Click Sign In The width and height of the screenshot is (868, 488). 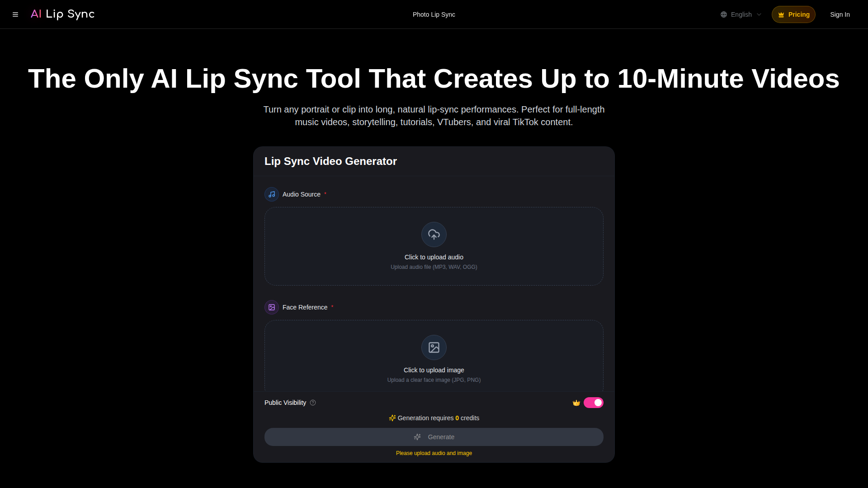pyautogui.click(x=840, y=14)
